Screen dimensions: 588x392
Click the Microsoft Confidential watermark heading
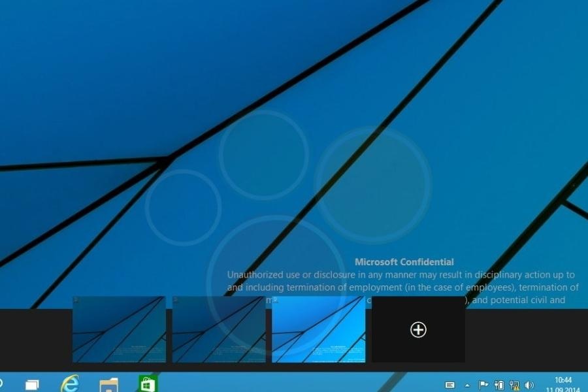tap(404, 262)
